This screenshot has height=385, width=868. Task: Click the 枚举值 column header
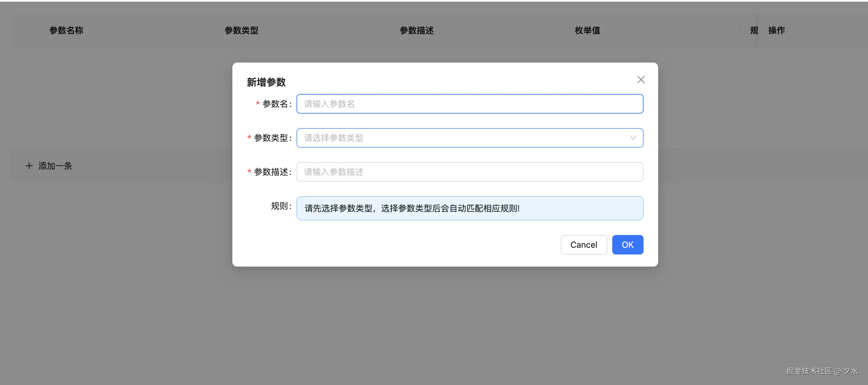pos(587,31)
